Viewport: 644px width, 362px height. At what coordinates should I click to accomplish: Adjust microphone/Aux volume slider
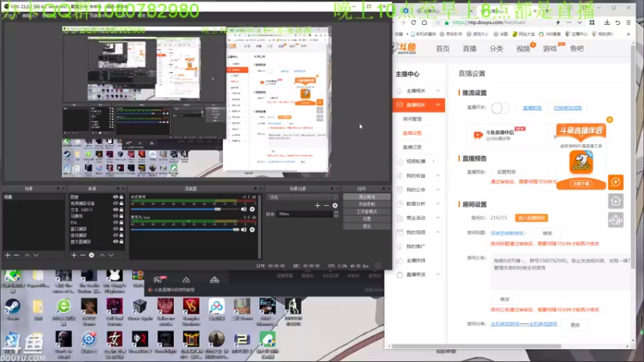pyautogui.click(x=185, y=230)
